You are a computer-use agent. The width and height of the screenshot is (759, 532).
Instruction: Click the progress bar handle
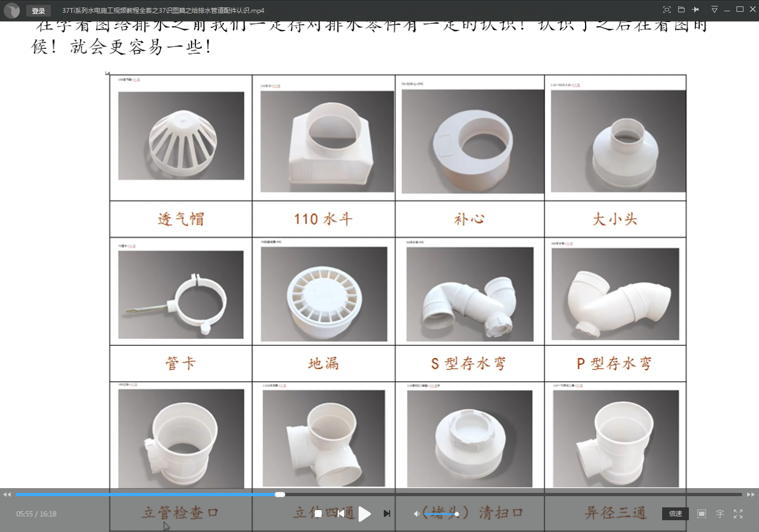click(x=280, y=495)
